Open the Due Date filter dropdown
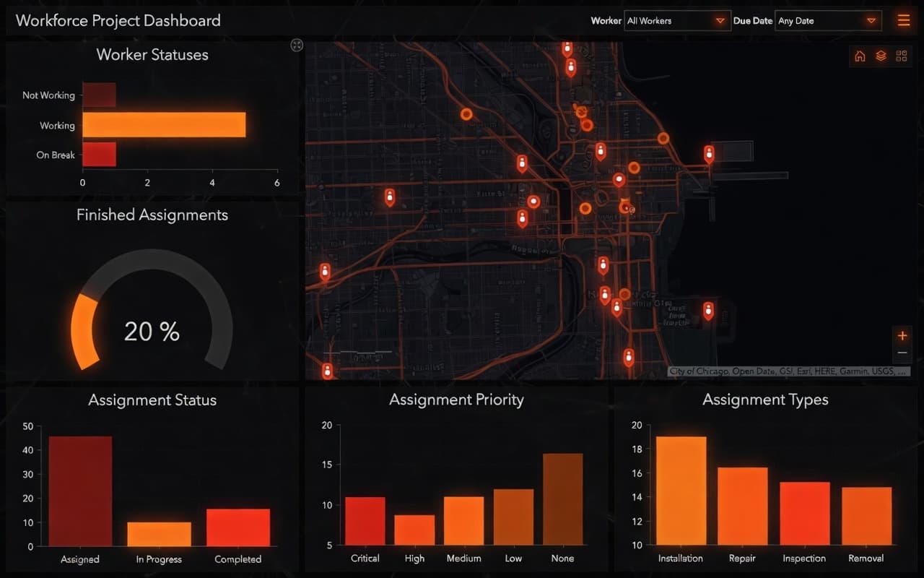 coord(829,21)
